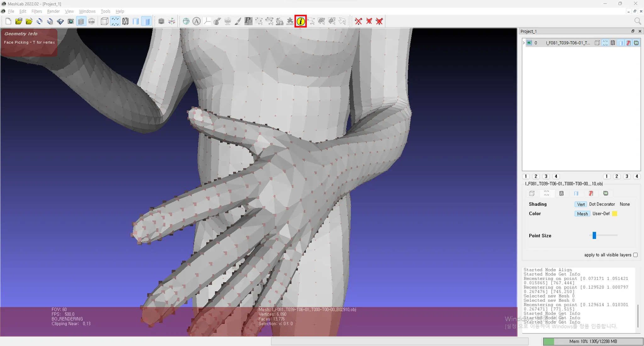
Task: Click the yellow User-Def color swatch
Action: (x=615, y=214)
